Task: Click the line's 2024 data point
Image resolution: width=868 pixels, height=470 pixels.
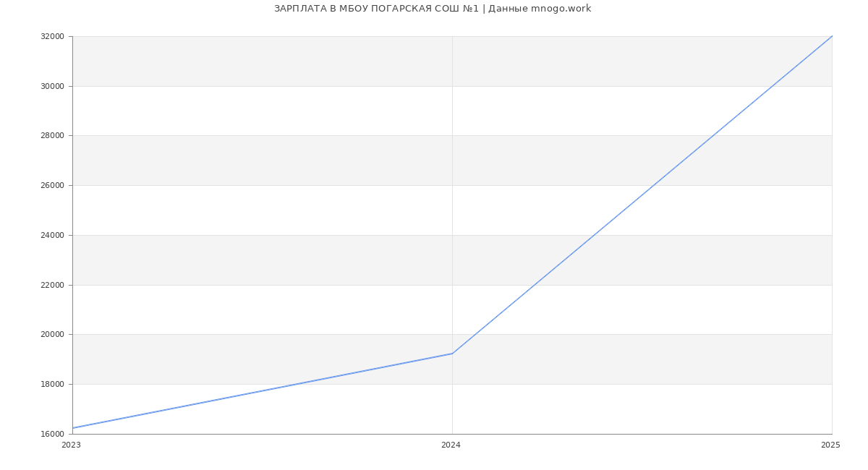Action: 452,354
